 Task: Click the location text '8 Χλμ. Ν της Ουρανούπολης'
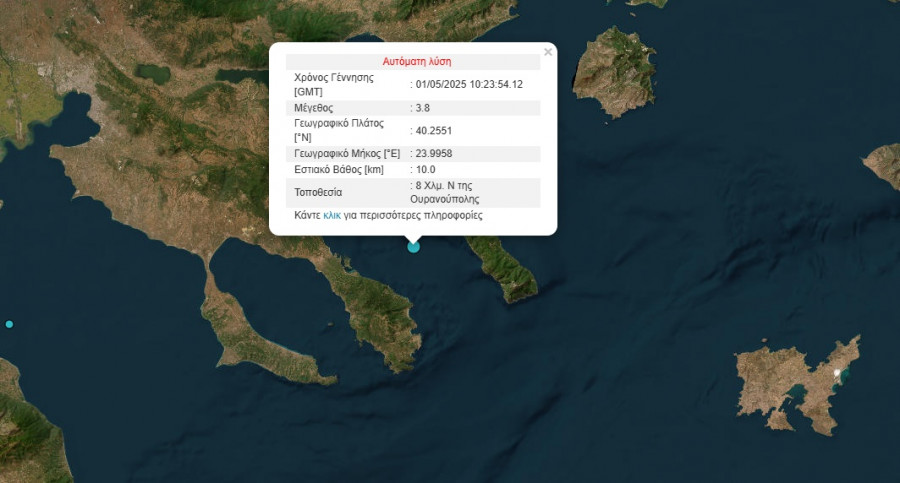coord(444,192)
